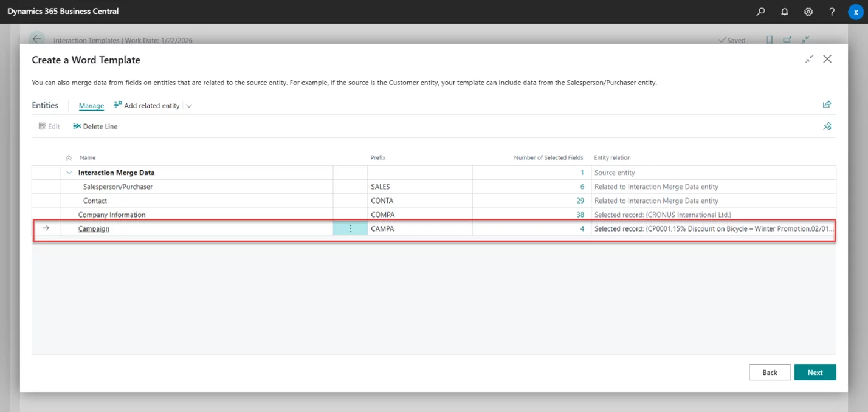Expand the dialog using the arrows icon

[809, 59]
